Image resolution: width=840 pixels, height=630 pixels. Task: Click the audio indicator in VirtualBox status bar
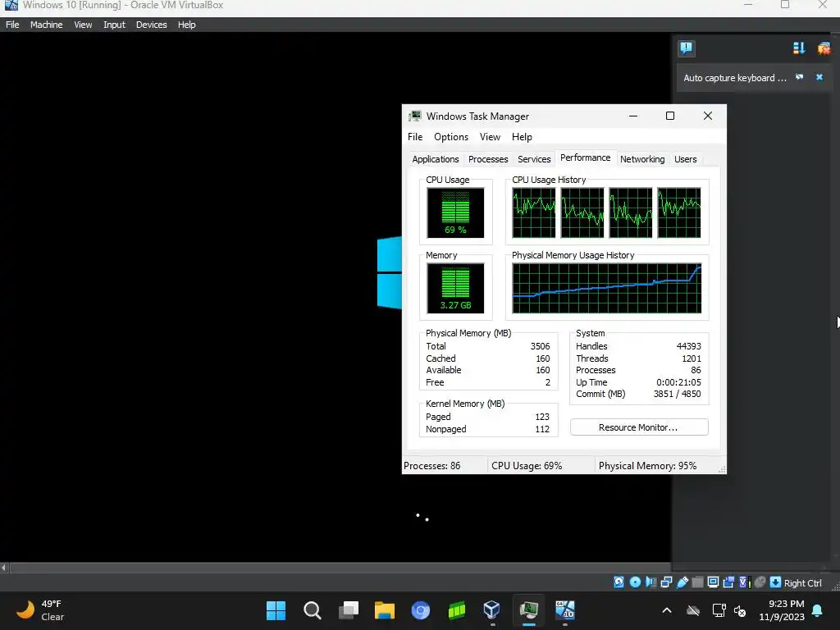[651, 582]
